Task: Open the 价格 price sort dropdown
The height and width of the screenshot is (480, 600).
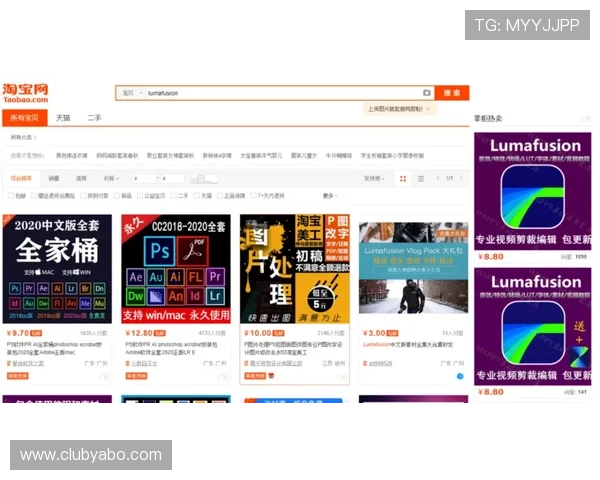Action: pos(111,178)
